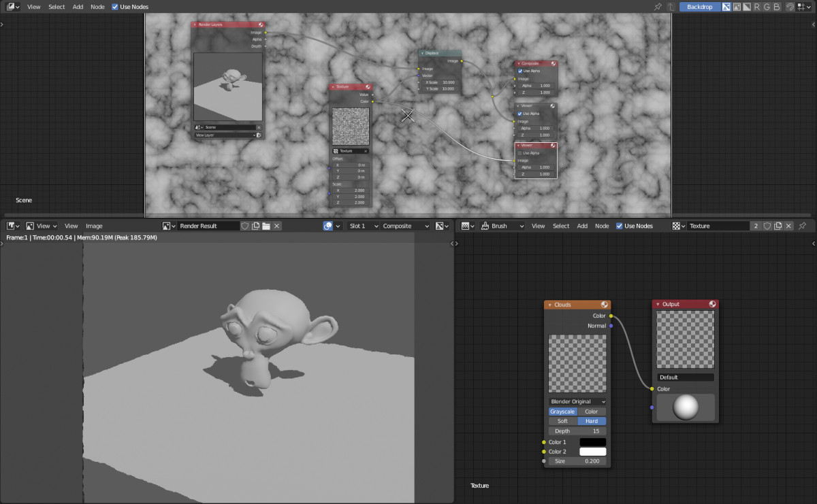Open Color 1 black swatch

(x=592, y=442)
